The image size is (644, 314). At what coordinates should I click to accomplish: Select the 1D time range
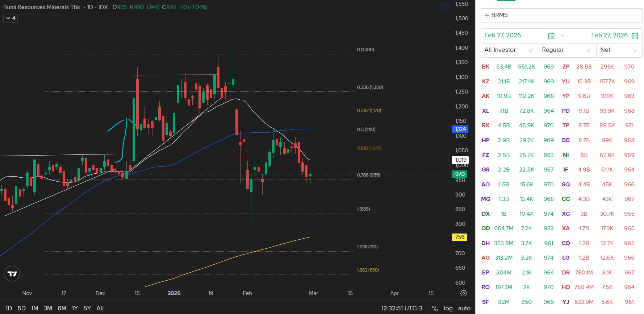click(9, 308)
